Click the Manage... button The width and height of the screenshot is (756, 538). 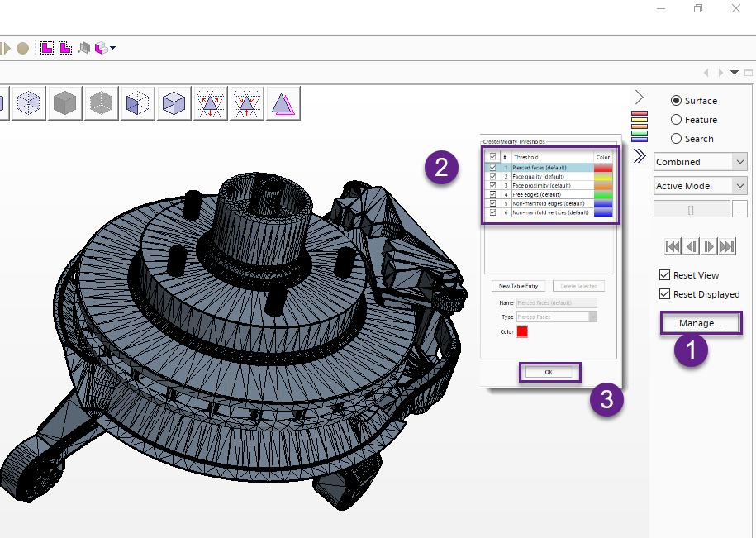point(701,323)
